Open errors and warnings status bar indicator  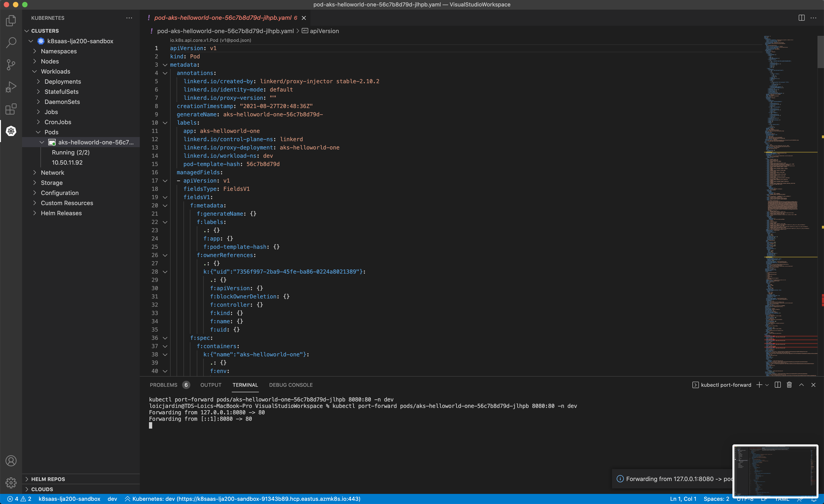click(19, 499)
